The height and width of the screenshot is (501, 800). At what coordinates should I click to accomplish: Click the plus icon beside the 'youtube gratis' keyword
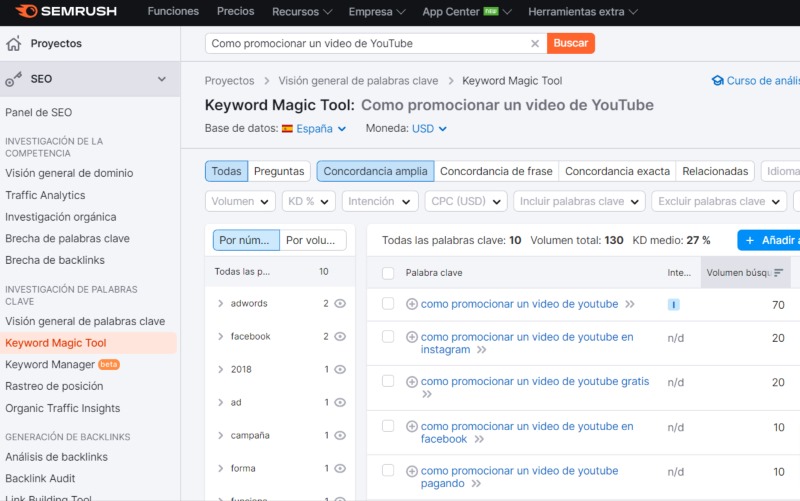412,382
